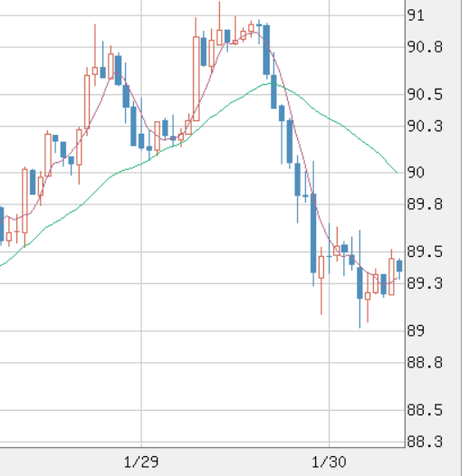469x476 pixels.
Task: Click the 89 price axis label
Action: click(x=416, y=331)
